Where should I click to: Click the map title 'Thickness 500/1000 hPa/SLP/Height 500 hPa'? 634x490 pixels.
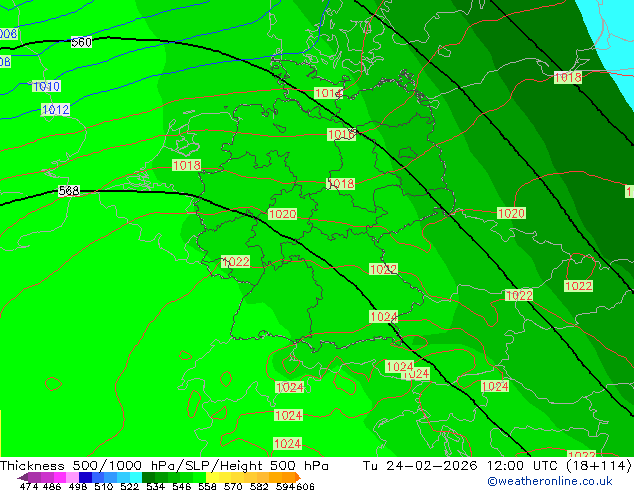point(164,466)
